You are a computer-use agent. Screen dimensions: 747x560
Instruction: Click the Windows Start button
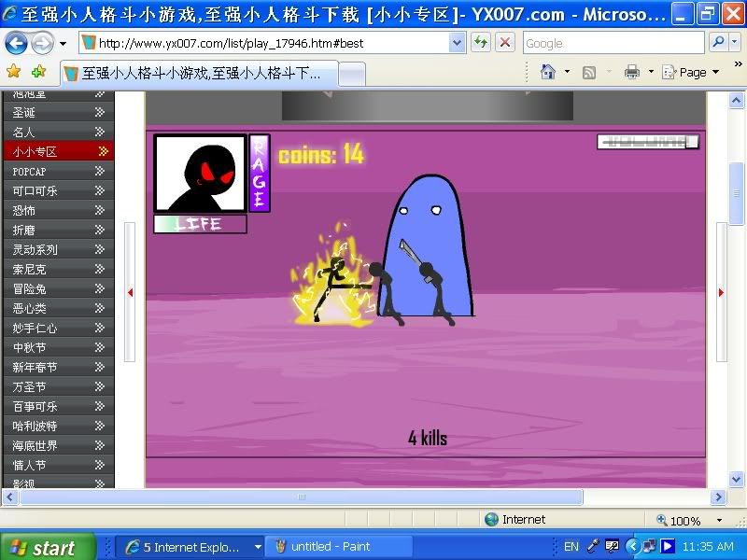(x=47, y=547)
